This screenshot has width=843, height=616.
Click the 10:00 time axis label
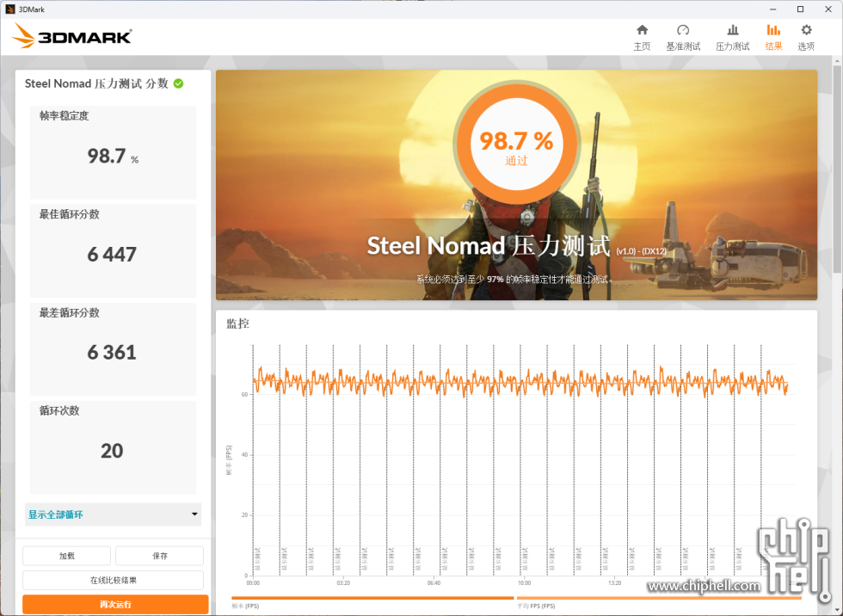pyautogui.click(x=524, y=582)
